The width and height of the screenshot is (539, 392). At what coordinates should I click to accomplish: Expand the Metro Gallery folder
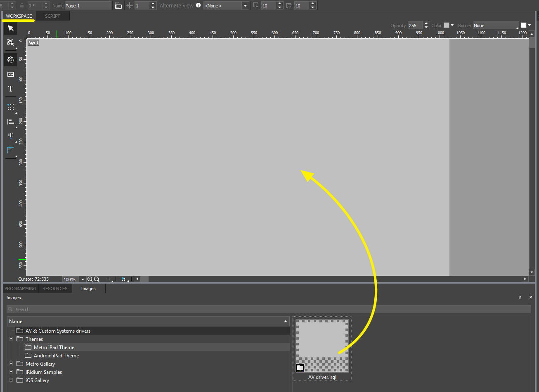[11, 364]
